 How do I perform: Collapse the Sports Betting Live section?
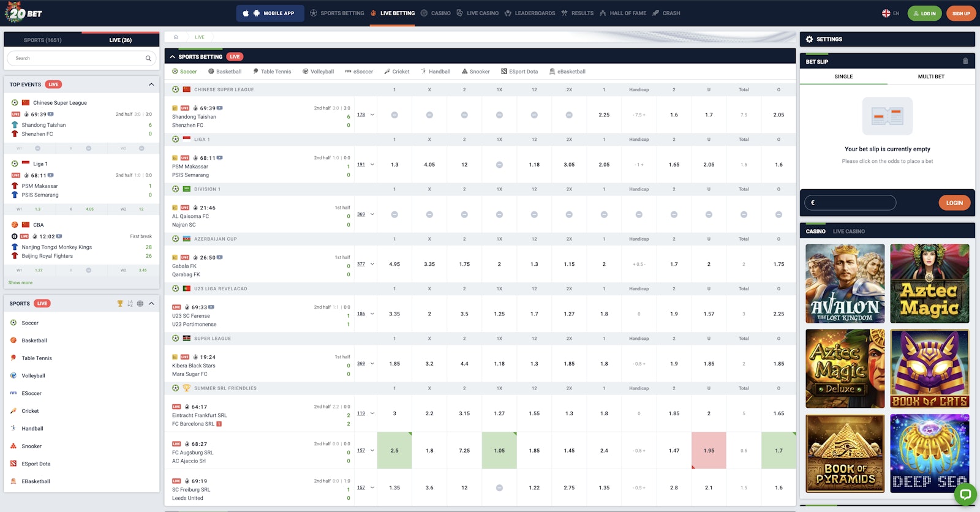pyautogui.click(x=173, y=57)
